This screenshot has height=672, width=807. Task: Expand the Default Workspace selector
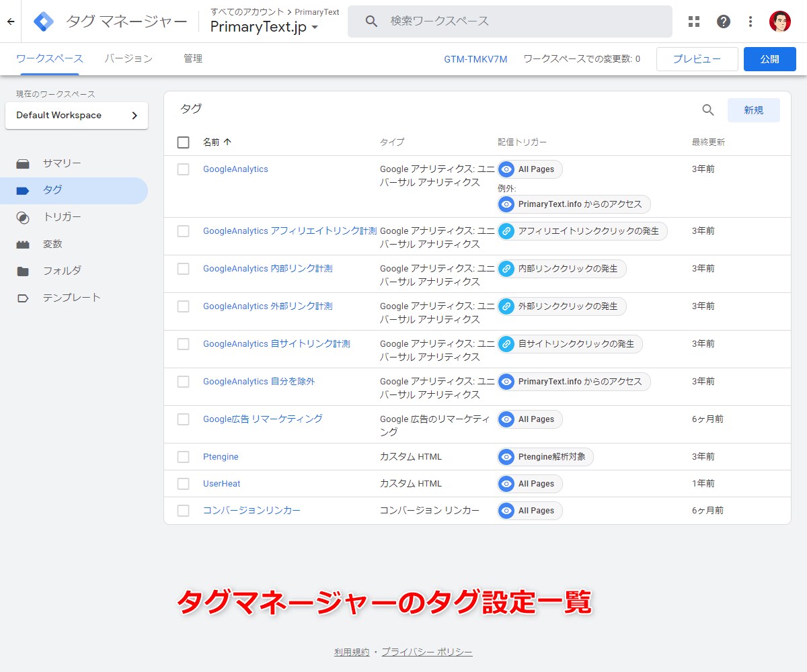[77, 116]
